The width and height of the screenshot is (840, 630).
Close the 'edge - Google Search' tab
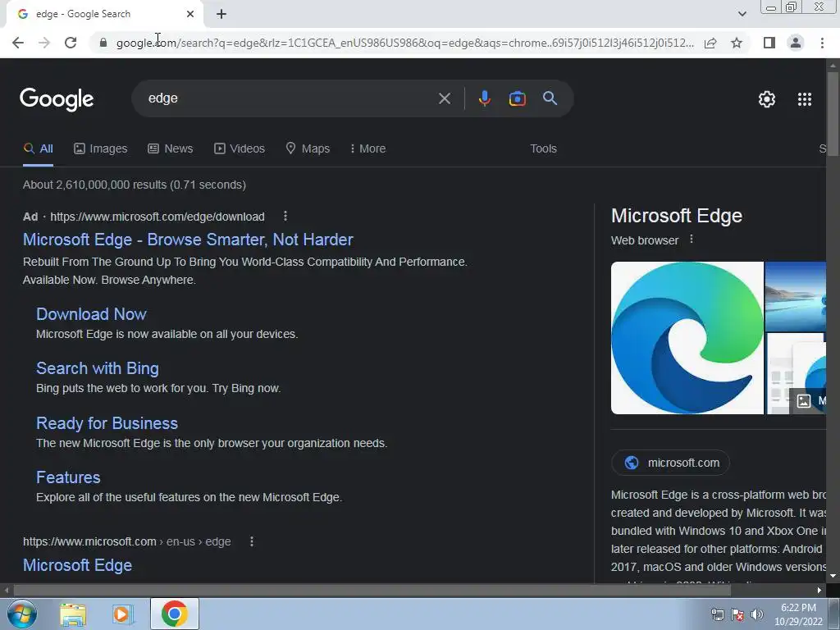click(190, 15)
